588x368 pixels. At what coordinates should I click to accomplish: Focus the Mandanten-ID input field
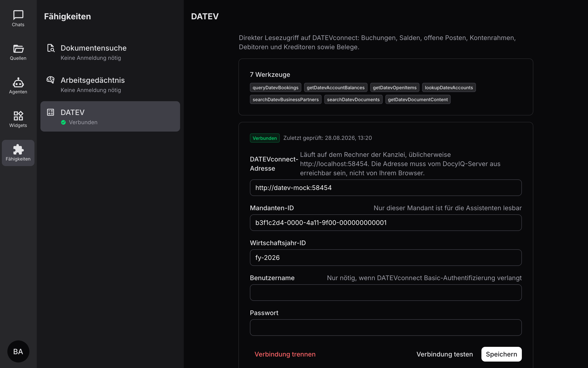[x=386, y=223]
